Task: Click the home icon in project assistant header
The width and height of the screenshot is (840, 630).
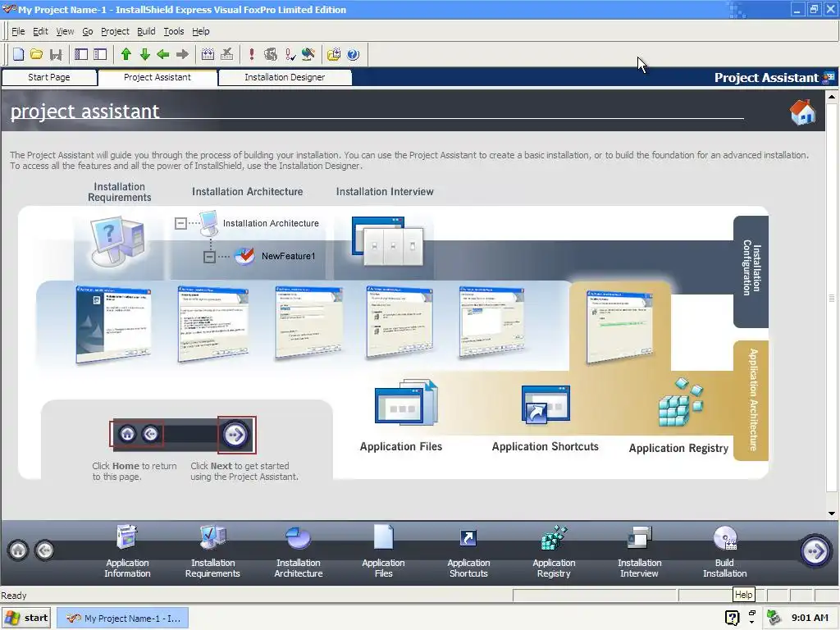Action: 802,112
